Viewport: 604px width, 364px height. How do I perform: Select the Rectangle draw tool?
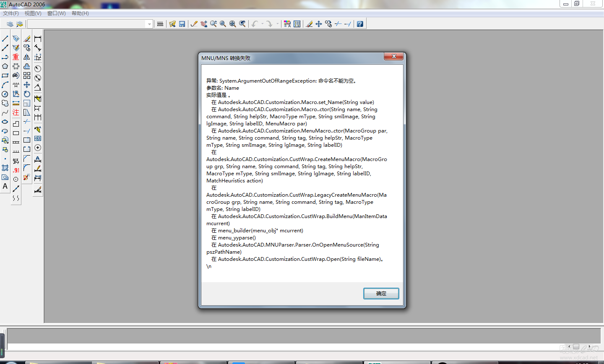click(5, 75)
